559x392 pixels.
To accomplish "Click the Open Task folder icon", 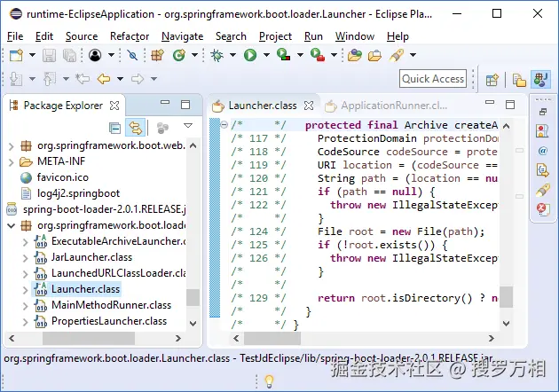I will (374, 56).
